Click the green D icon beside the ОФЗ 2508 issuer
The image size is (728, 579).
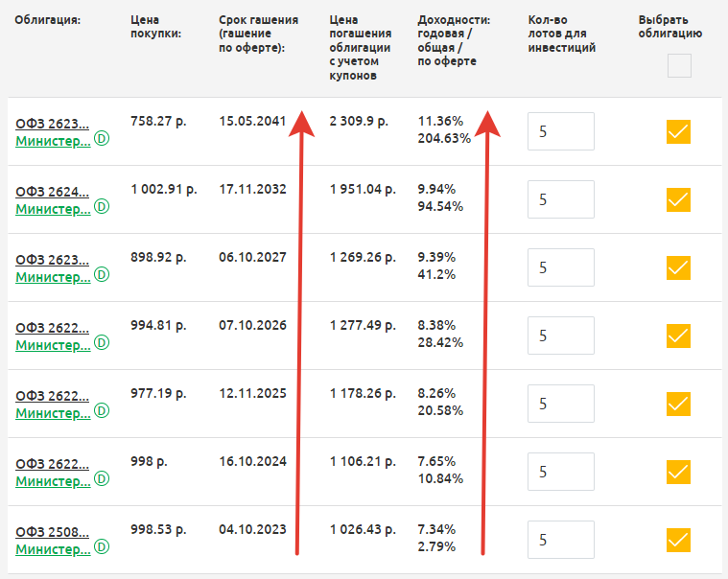(x=101, y=547)
